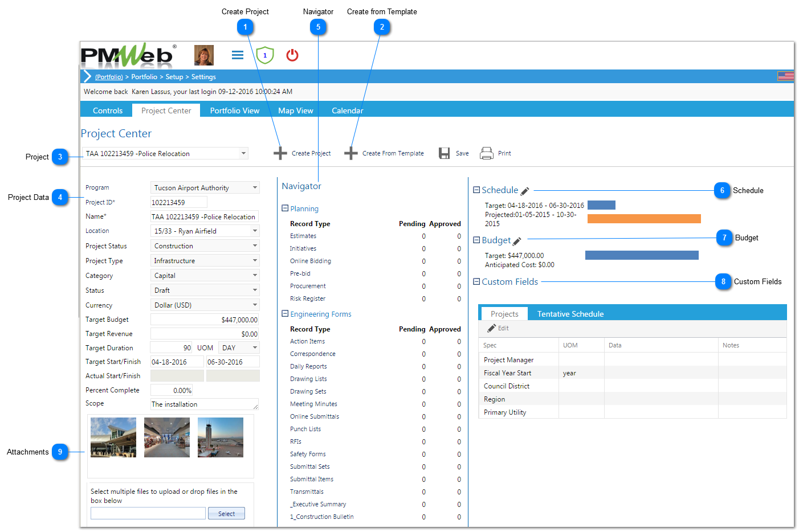Edit Budget using its pencil icon

517,242
